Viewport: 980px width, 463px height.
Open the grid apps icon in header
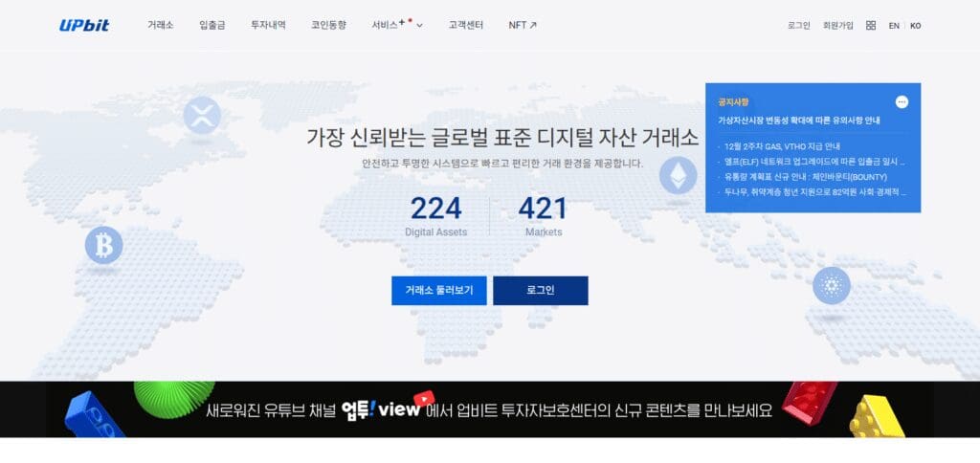point(871,26)
